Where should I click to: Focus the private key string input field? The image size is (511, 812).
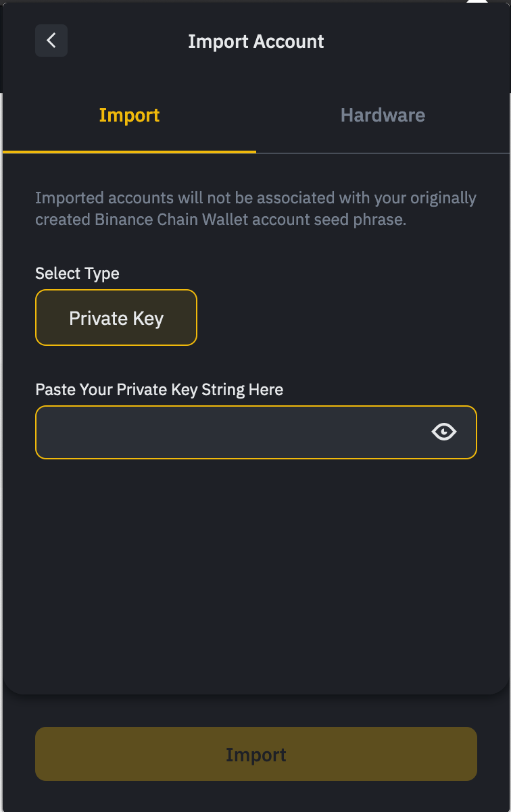pyautogui.click(x=256, y=432)
